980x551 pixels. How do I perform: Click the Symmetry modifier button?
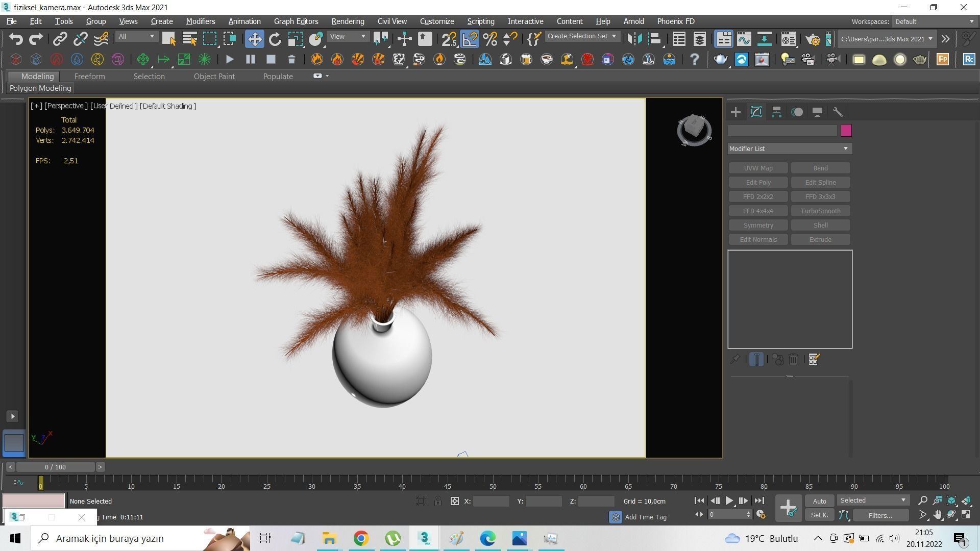coord(758,225)
